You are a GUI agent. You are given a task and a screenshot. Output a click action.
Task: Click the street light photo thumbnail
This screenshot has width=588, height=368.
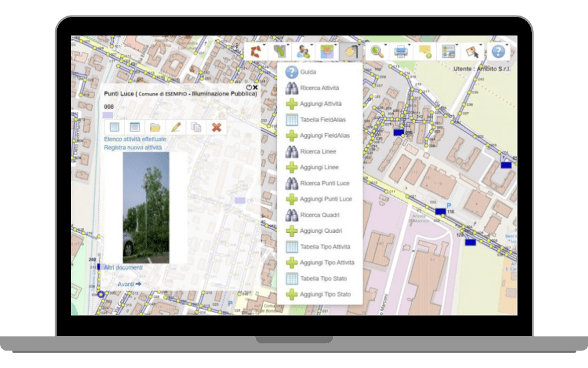point(146,207)
